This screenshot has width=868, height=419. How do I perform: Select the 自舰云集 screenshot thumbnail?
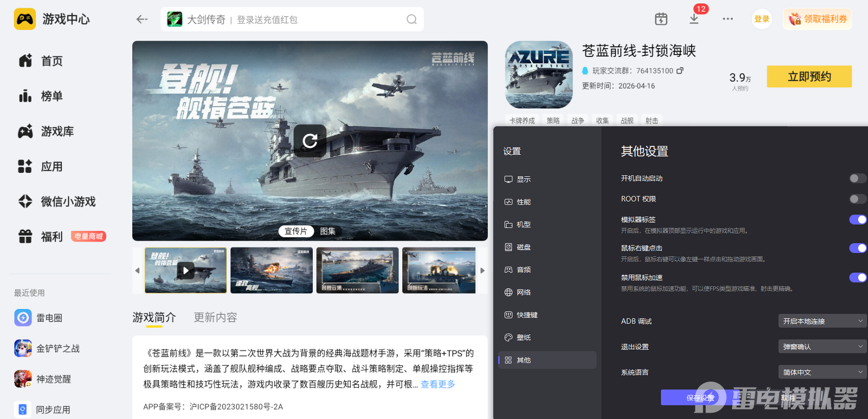[358, 270]
